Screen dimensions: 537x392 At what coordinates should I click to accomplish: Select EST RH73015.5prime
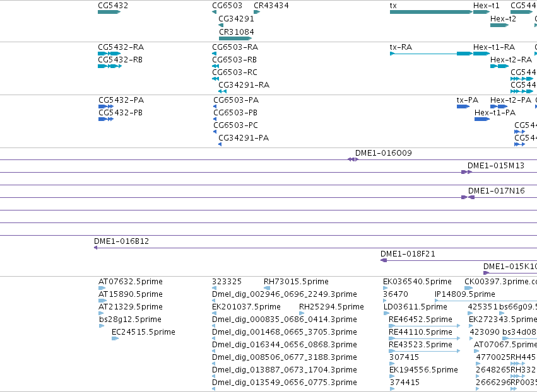(x=267, y=288)
